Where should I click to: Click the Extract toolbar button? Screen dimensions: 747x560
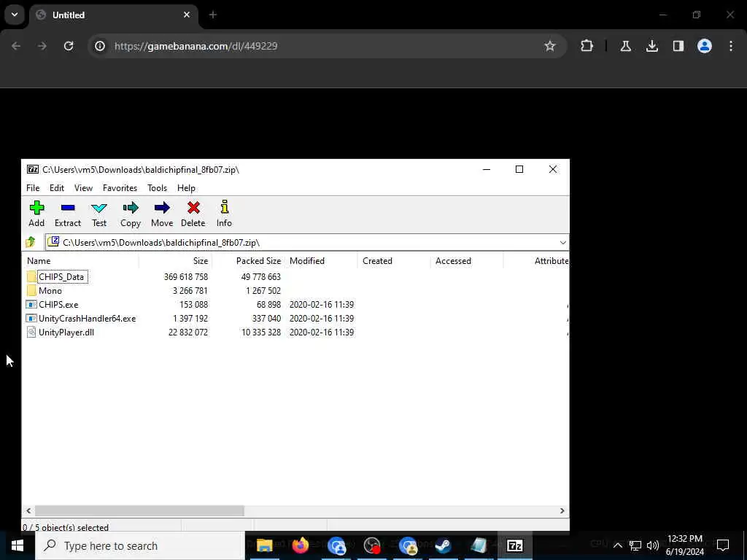(68, 214)
